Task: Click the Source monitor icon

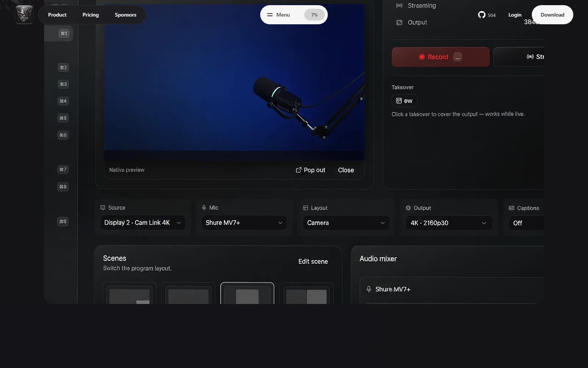Action: pyautogui.click(x=103, y=208)
